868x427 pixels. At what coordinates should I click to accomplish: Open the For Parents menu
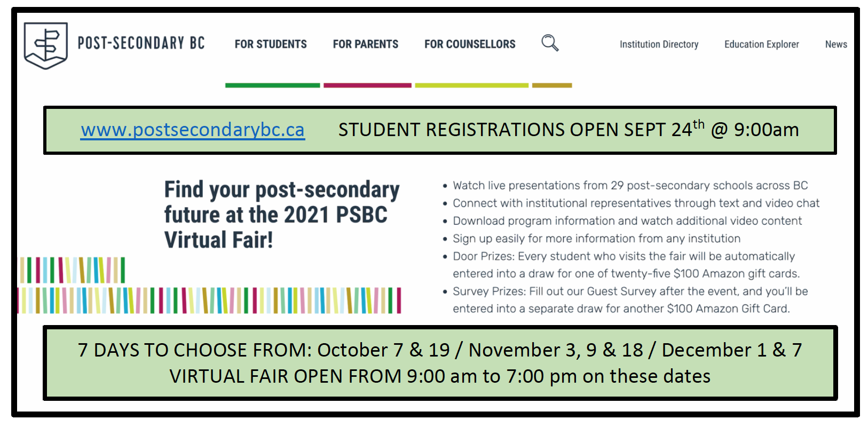366,44
